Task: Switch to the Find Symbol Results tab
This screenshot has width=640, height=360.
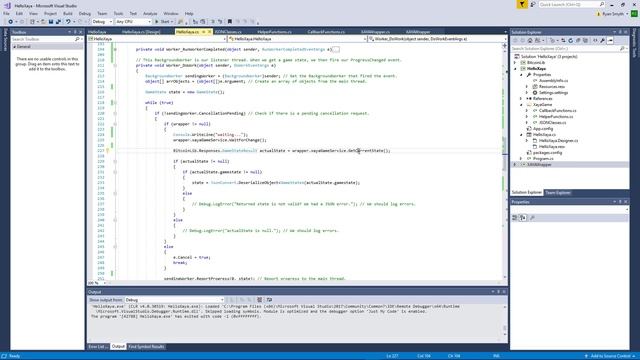Action: [x=146, y=347]
